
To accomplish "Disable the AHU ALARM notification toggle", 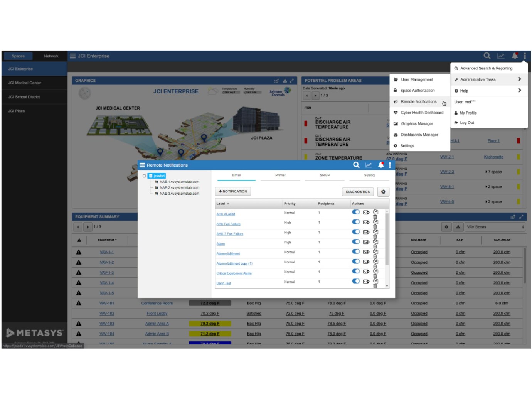I will click(x=355, y=213).
